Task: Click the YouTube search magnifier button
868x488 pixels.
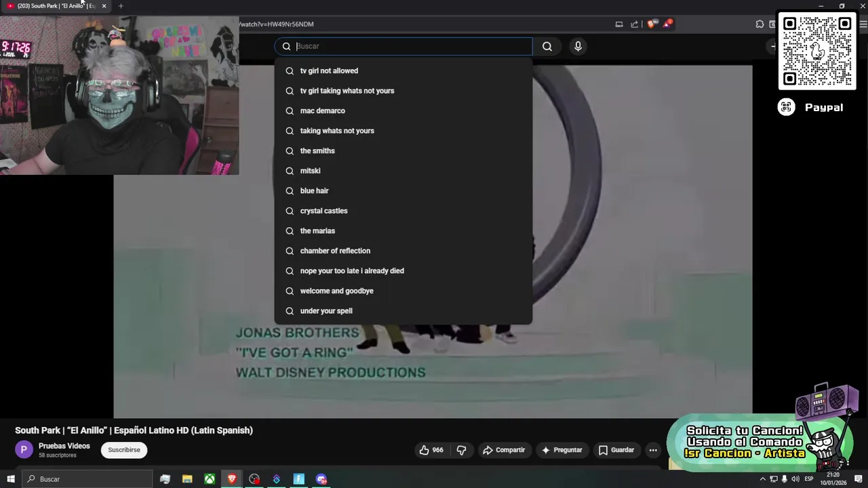Action: pos(547,46)
